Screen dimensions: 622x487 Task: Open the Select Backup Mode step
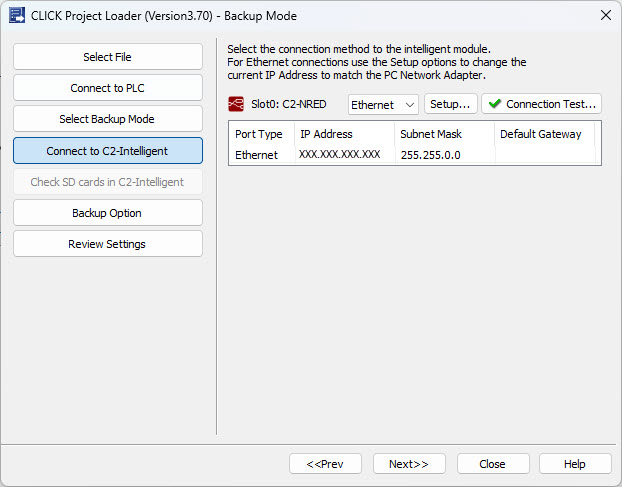(x=108, y=119)
